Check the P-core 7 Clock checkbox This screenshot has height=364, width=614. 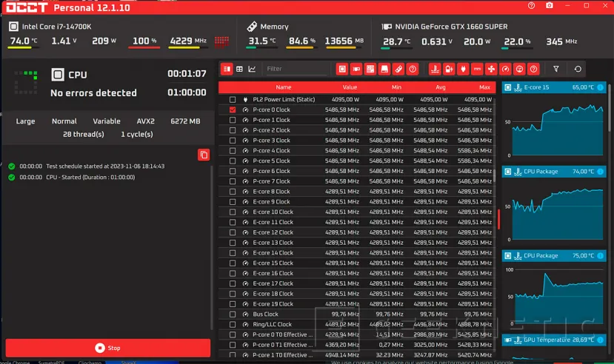(233, 181)
